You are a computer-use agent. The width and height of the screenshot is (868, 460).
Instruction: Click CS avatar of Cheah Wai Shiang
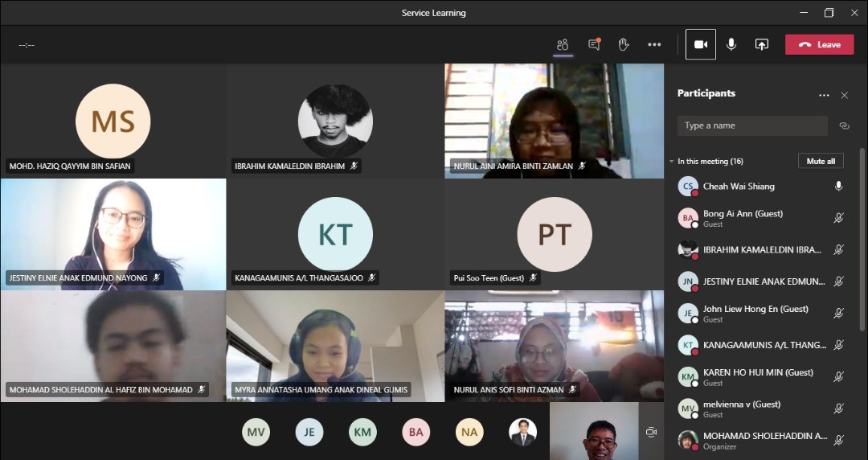[x=687, y=187]
